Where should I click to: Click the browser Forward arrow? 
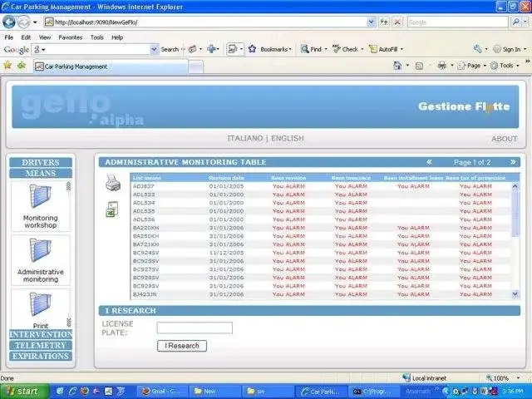click(x=24, y=22)
